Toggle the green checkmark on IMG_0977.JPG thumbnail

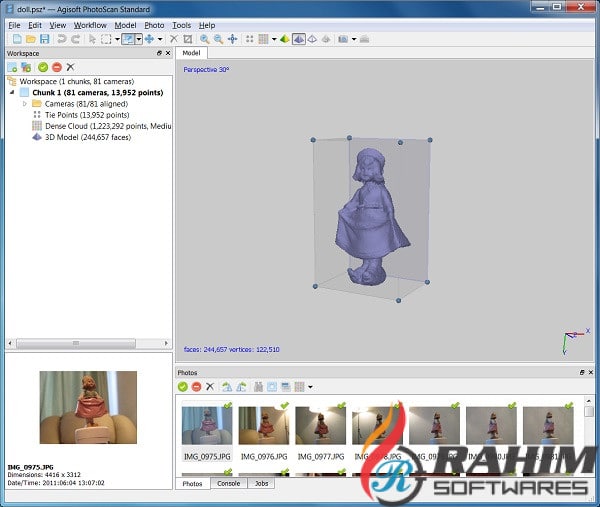(x=341, y=405)
